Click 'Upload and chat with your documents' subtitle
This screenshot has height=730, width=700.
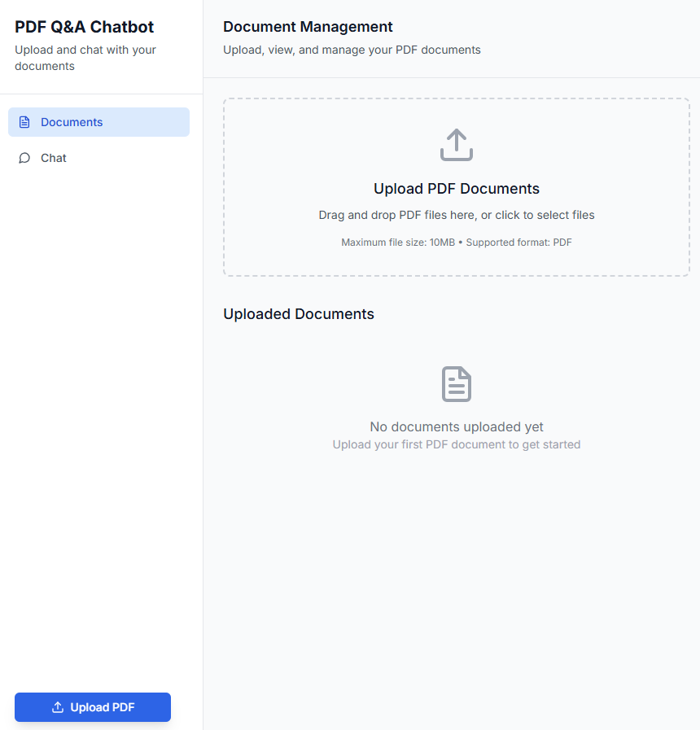pyautogui.click(x=85, y=58)
